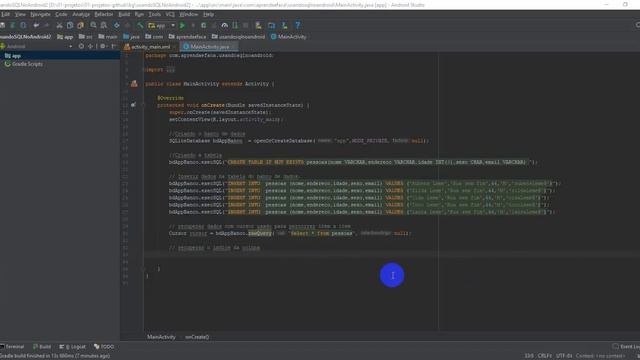Select the MainActivity.java editor tab
640x360 pixels.
[x=209, y=47]
